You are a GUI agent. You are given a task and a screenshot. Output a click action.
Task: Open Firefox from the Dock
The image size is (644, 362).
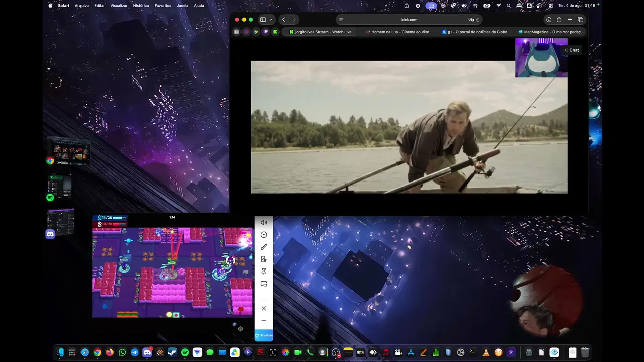tap(110, 353)
